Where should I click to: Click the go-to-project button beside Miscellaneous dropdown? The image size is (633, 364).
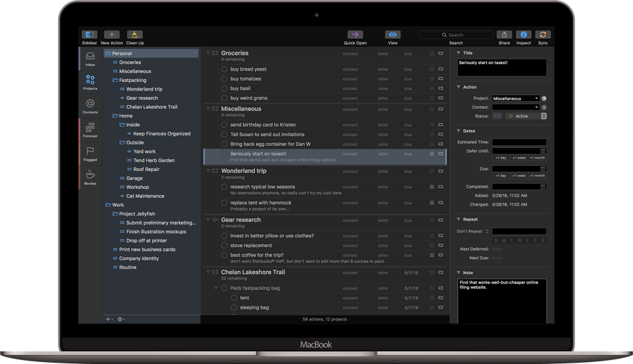(544, 98)
